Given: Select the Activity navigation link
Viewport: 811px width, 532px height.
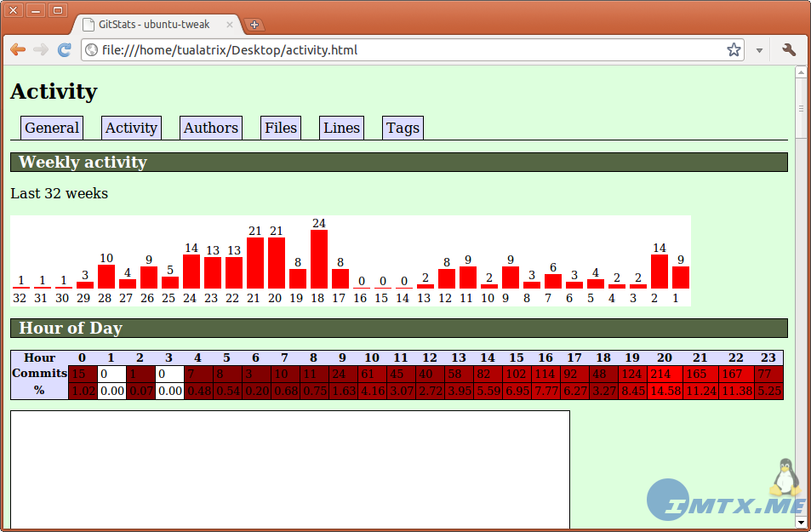Looking at the screenshot, I should [131, 128].
